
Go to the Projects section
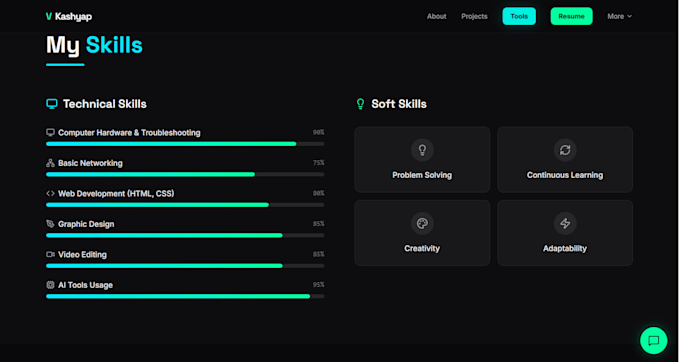(x=474, y=16)
